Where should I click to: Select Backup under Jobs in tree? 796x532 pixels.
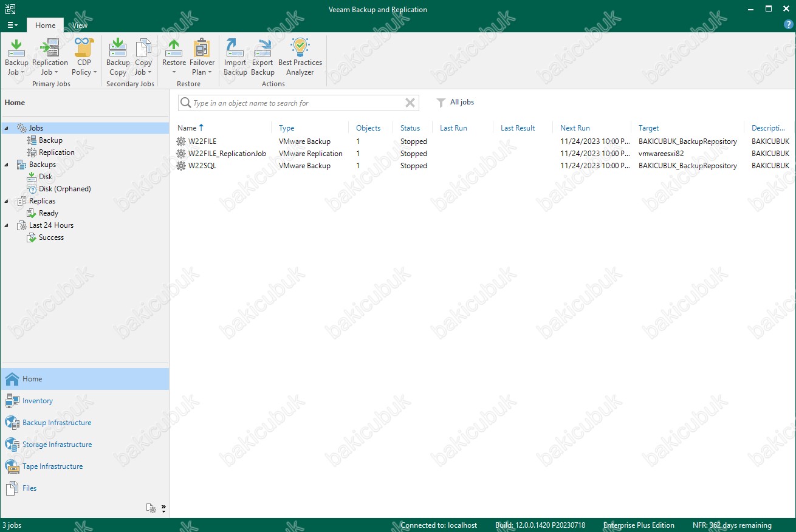pos(50,140)
